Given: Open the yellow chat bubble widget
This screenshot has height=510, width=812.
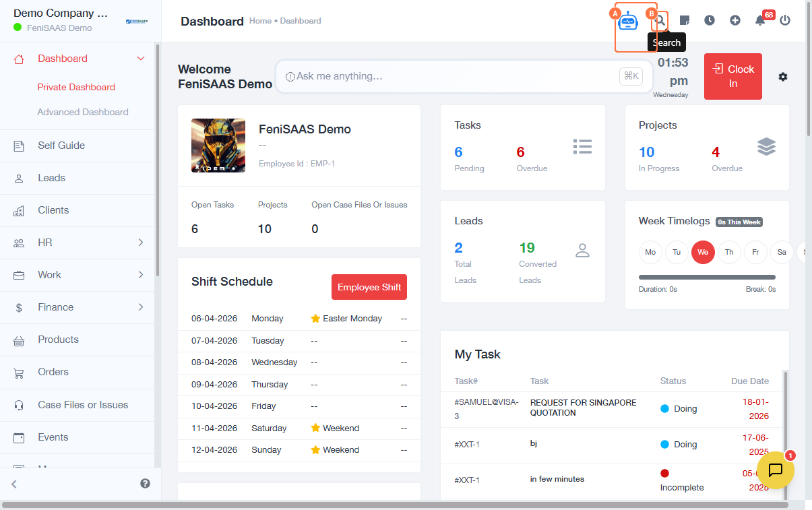Looking at the screenshot, I should (x=775, y=470).
